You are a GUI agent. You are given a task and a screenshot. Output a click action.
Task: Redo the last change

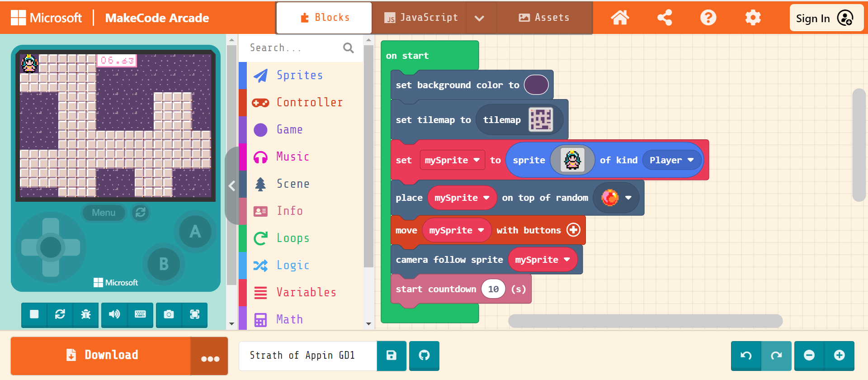(x=776, y=356)
